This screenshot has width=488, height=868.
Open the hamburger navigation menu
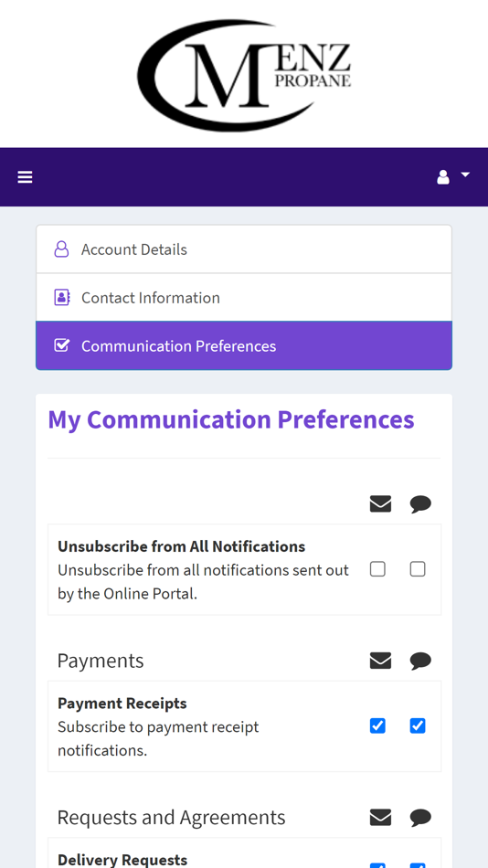tap(25, 177)
